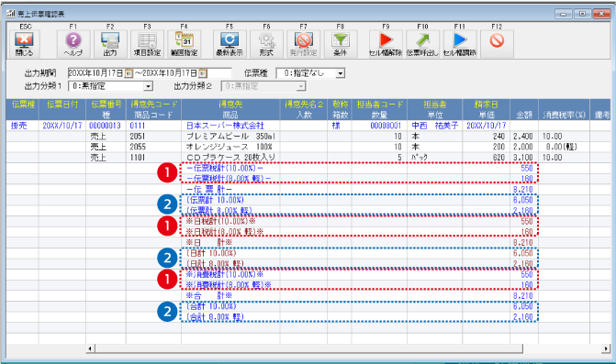
Task: Click the 請求日 column header
Action: (487, 109)
